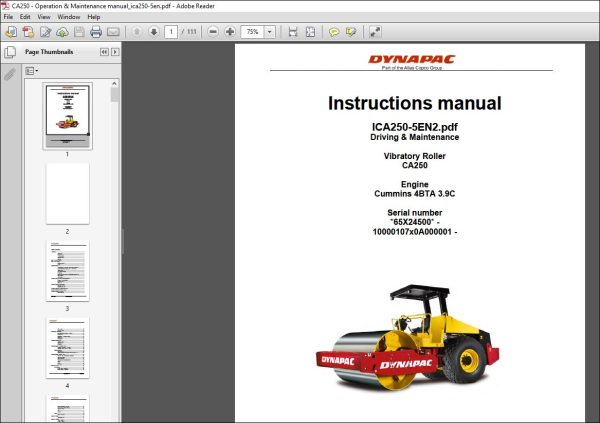Click the thumbnails panel scroll-up arrow
This screenshot has height=423, width=600.
114,83
